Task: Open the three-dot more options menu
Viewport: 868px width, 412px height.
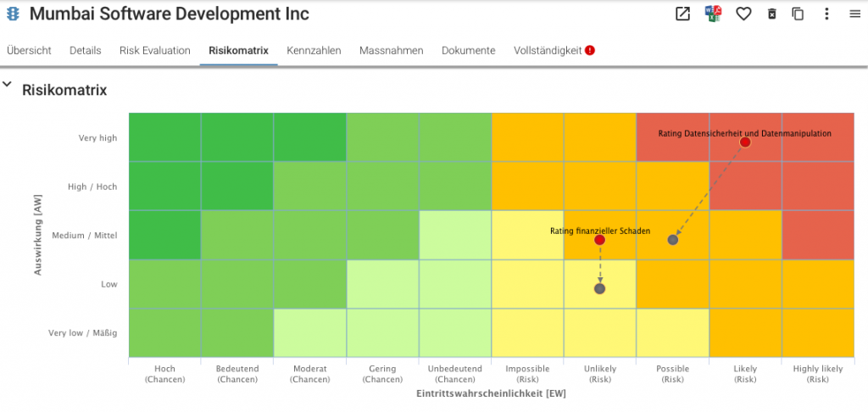Action: (826, 14)
